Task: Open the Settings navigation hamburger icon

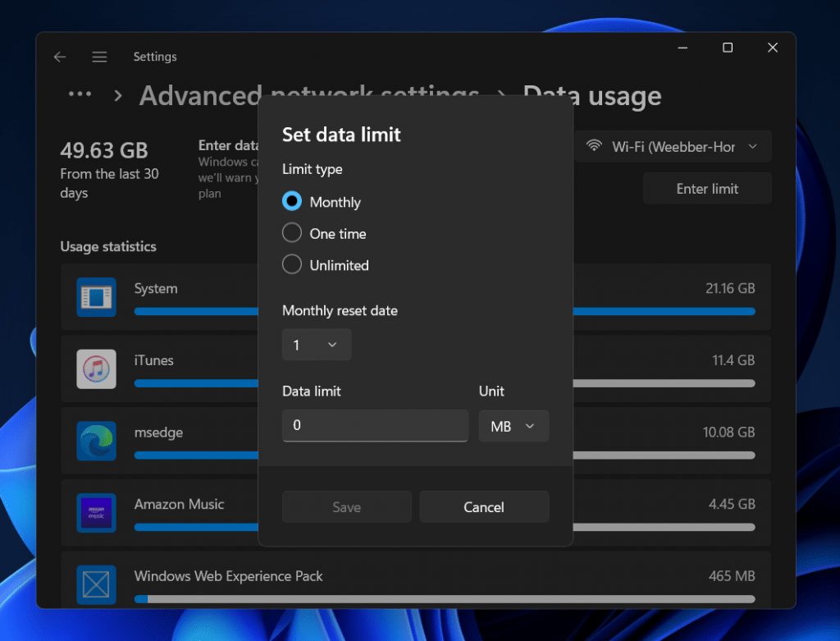Action: coord(99,57)
